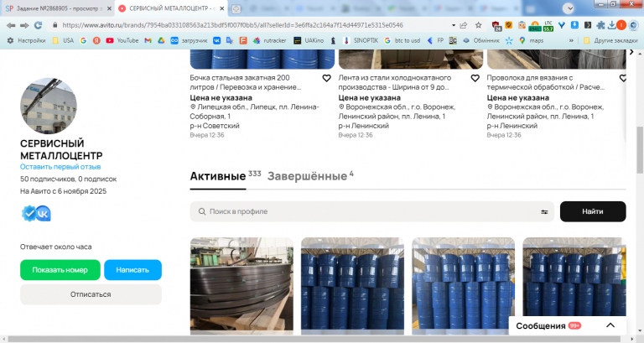The width and height of the screenshot is (644, 343).
Task: Open the Google Translate bookmark icon
Action: pos(230,40)
